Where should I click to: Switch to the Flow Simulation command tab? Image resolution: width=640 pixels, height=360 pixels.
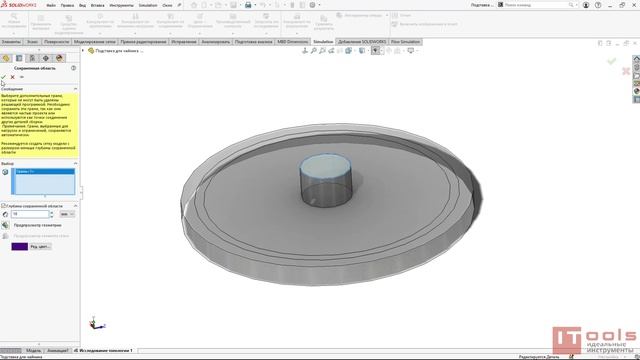pyautogui.click(x=405, y=42)
